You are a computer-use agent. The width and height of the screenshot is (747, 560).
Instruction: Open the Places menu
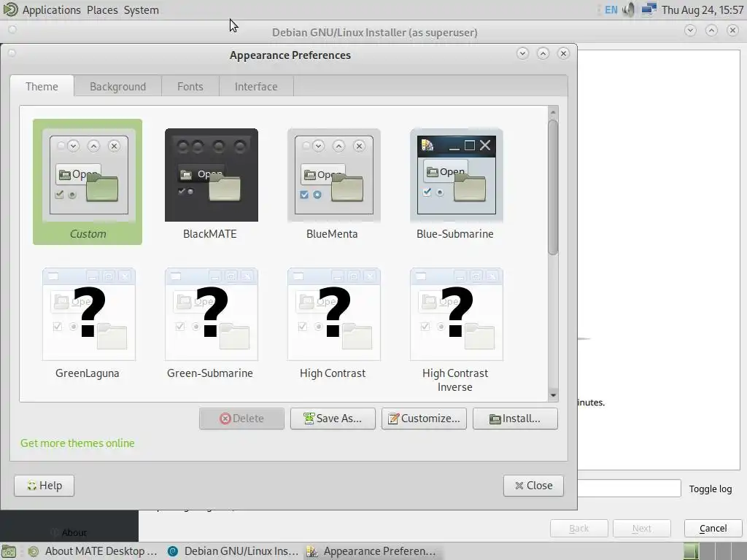point(102,10)
